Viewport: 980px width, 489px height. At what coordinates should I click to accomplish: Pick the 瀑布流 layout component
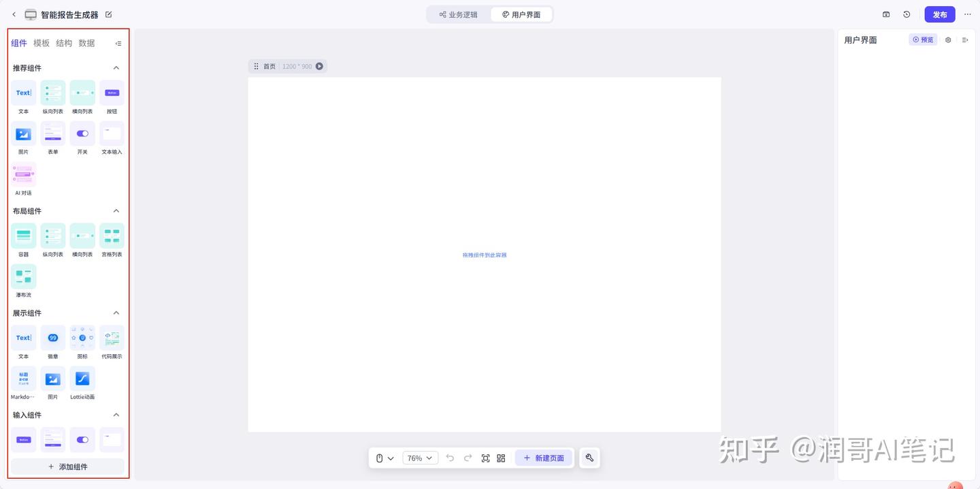(24, 277)
